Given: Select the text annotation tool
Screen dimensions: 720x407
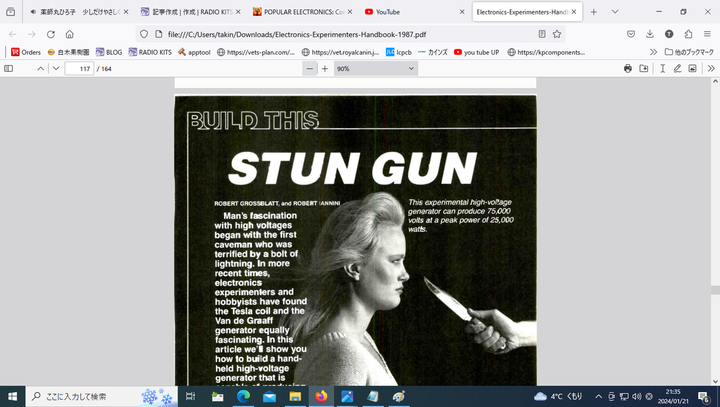Looking at the screenshot, I should [663, 68].
